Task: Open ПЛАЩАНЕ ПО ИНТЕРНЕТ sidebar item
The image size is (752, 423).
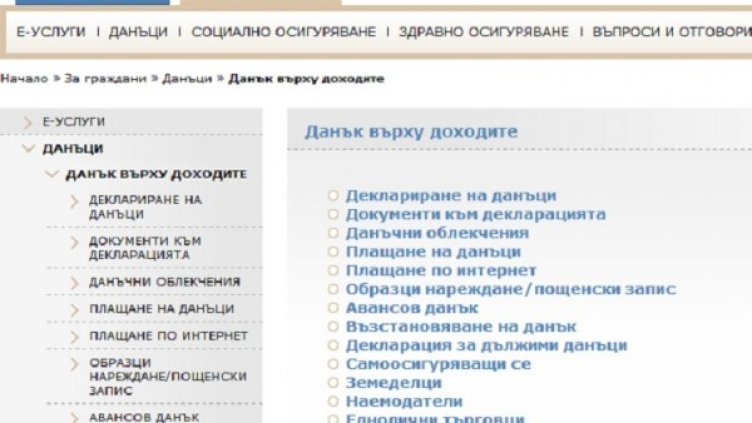Action: pos(168,335)
